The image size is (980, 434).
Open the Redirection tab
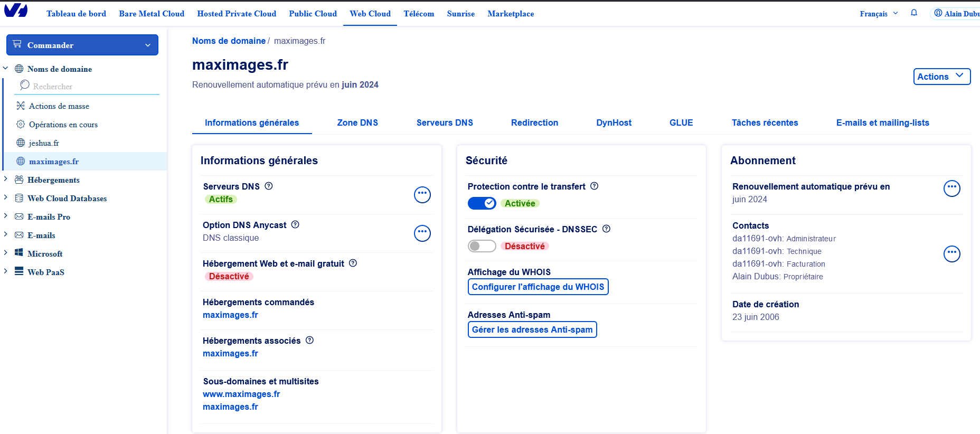(534, 123)
